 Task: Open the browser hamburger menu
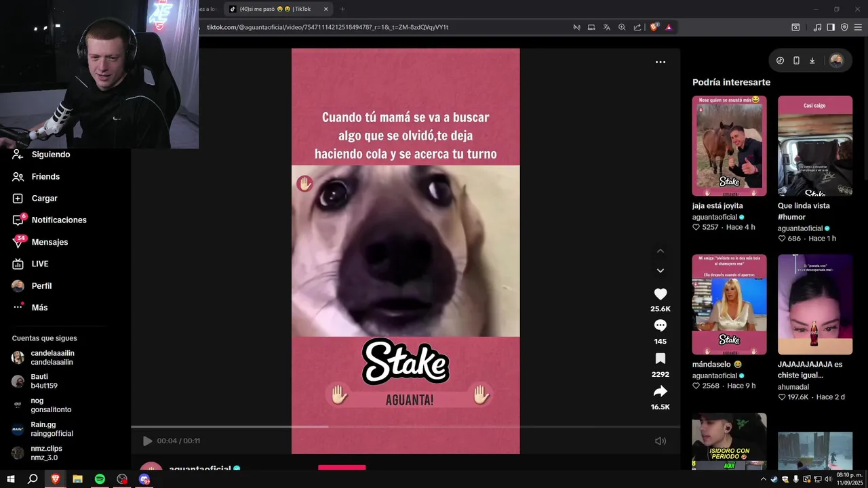pyautogui.click(x=859, y=27)
